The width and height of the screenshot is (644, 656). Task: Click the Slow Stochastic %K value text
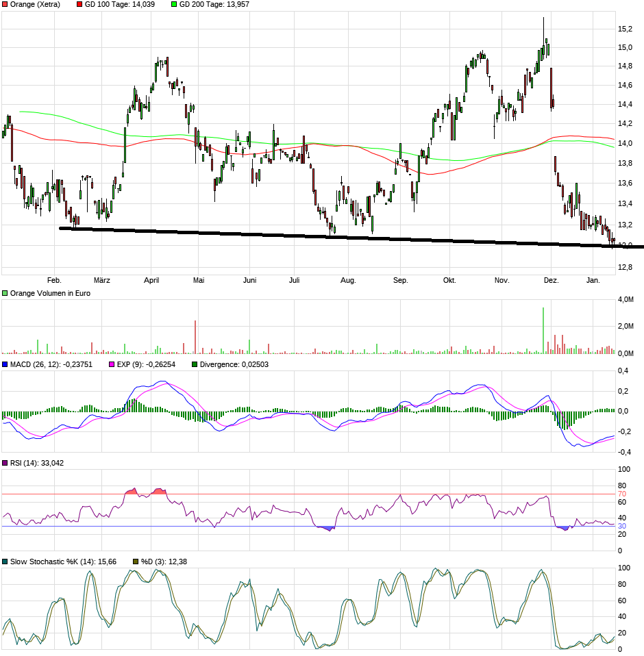coord(63,562)
